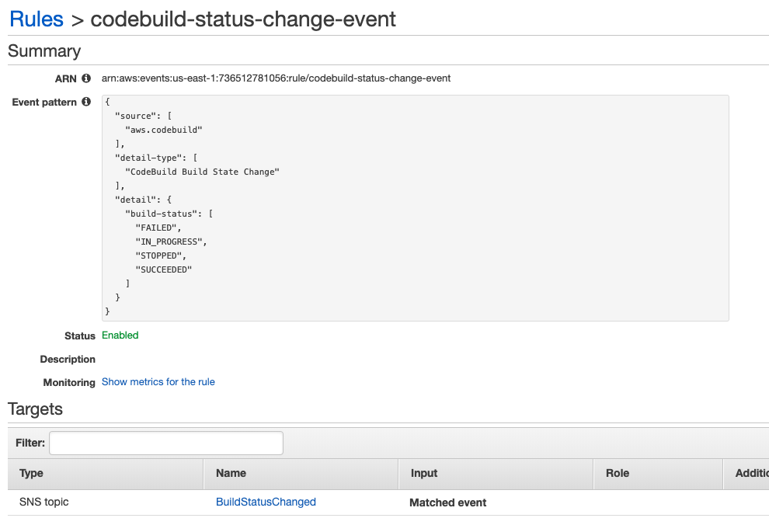The width and height of the screenshot is (769, 532).
Task: Sort targets by the Type column header
Action: click(x=32, y=473)
